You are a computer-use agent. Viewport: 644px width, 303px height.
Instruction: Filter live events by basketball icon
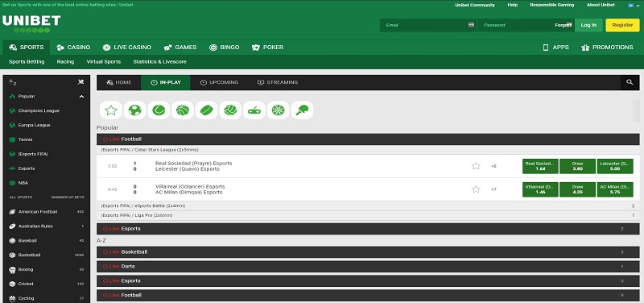[183, 110]
